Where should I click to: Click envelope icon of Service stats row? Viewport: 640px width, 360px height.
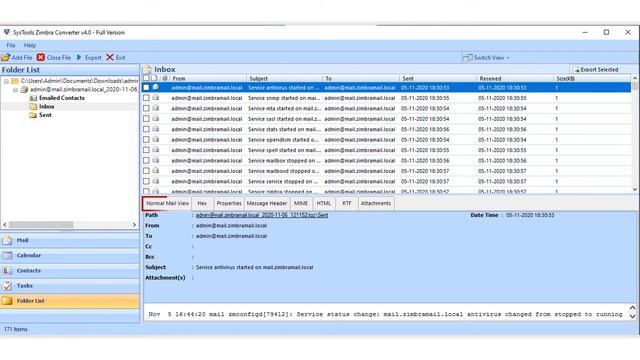pos(156,129)
